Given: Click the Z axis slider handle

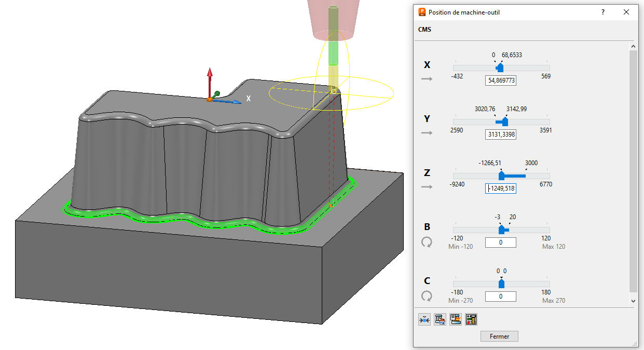Looking at the screenshot, I should tap(501, 176).
